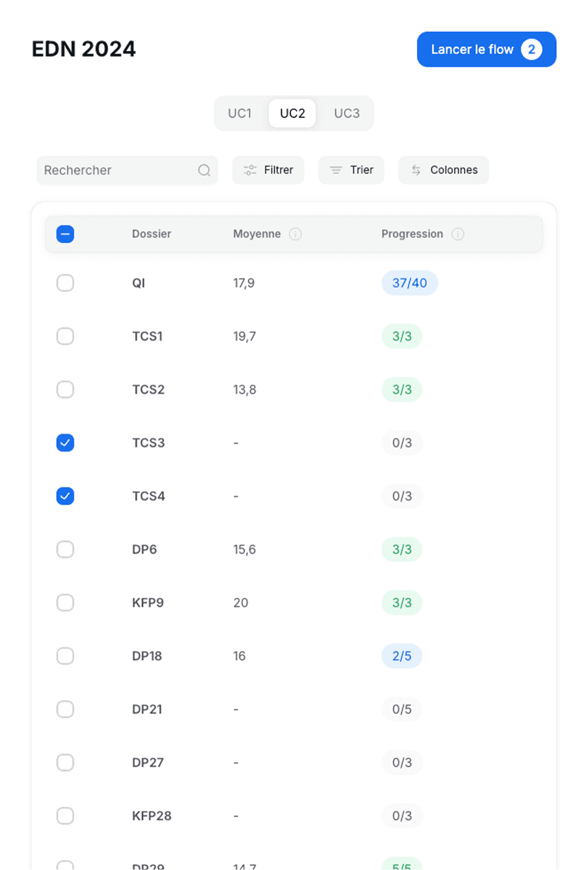Viewport: 588px width, 870px height.
Task: Uncheck the TCS4 row checkbox
Action: tap(65, 496)
